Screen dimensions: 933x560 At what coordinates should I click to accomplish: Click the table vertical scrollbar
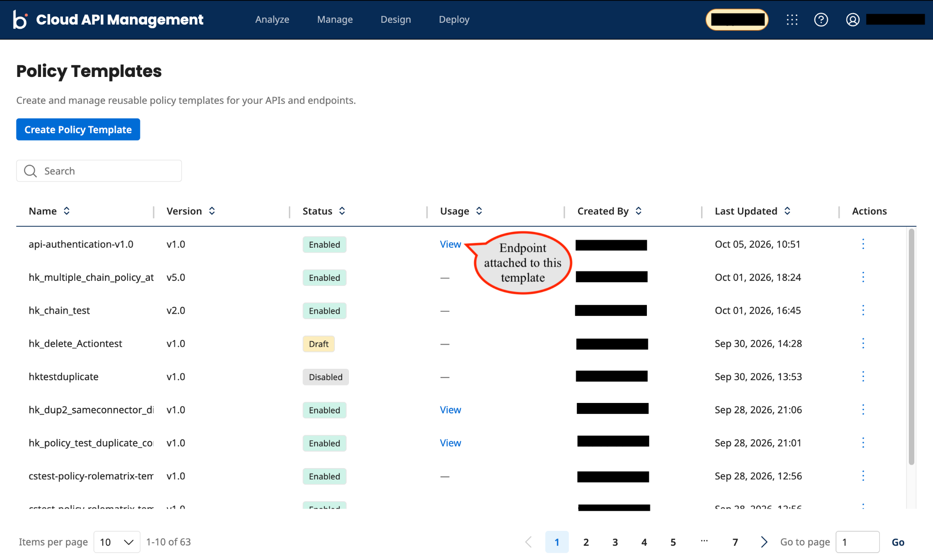[x=911, y=346]
